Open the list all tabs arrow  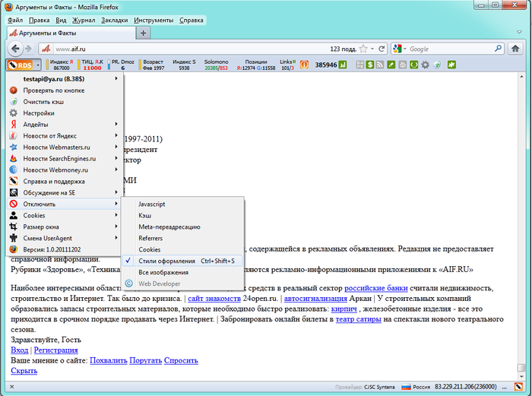[519, 32]
